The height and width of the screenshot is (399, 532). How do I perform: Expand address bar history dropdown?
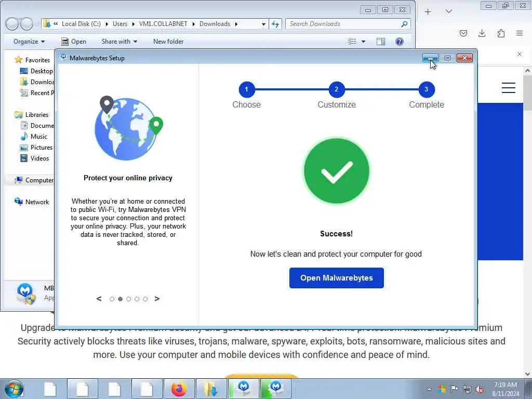pyautogui.click(x=263, y=24)
